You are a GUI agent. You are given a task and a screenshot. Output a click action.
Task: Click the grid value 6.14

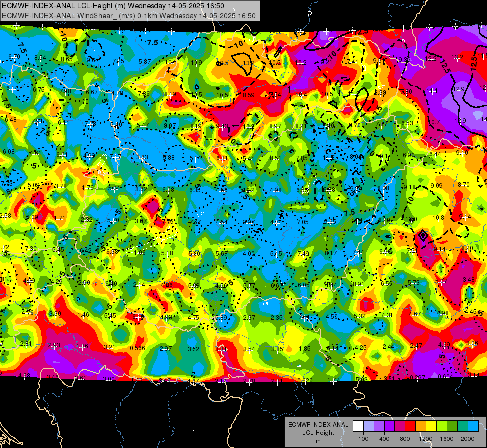[x=12, y=88]
